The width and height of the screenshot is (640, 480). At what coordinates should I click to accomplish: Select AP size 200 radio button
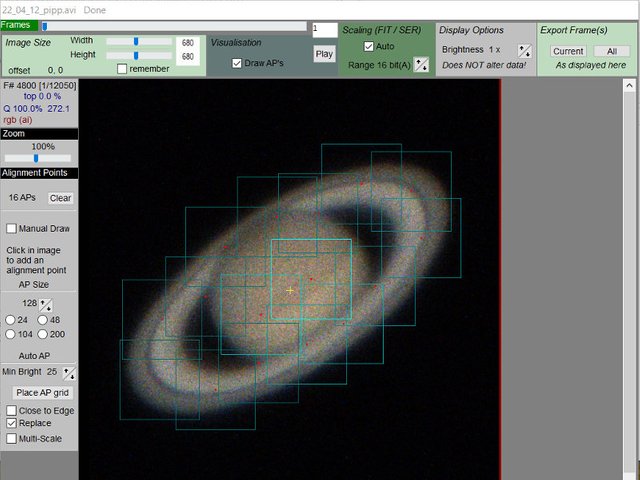[42, 334]
